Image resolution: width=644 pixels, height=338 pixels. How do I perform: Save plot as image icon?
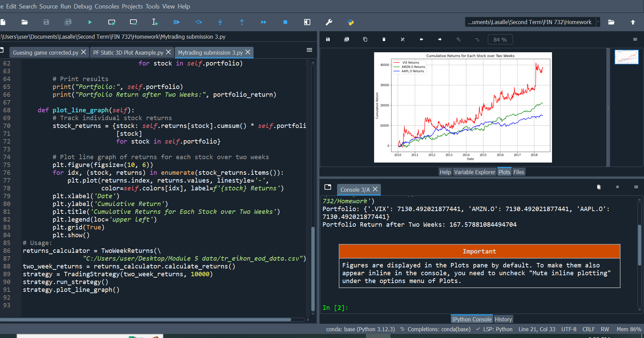pos(328,39)
